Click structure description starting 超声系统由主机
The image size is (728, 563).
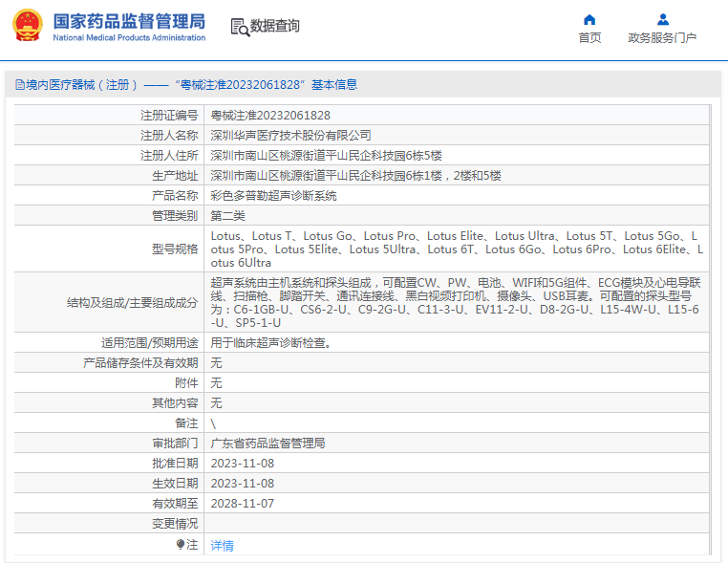click(456, 302)
